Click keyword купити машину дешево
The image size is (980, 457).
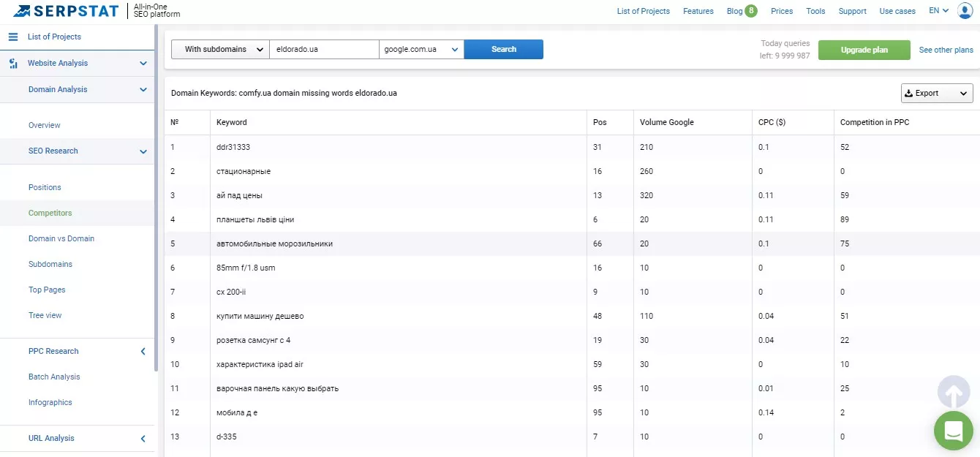tap(260, 316)
